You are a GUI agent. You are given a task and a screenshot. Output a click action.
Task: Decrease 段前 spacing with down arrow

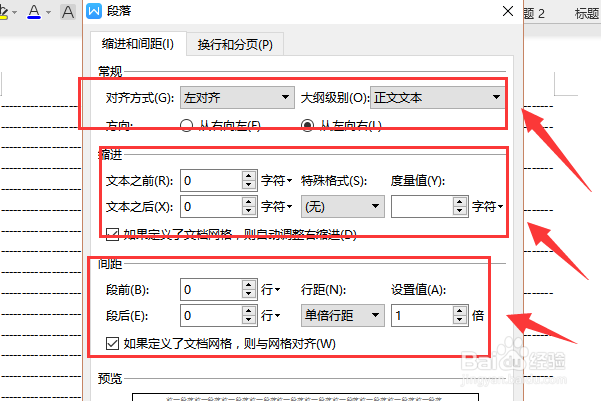(249, 294)
